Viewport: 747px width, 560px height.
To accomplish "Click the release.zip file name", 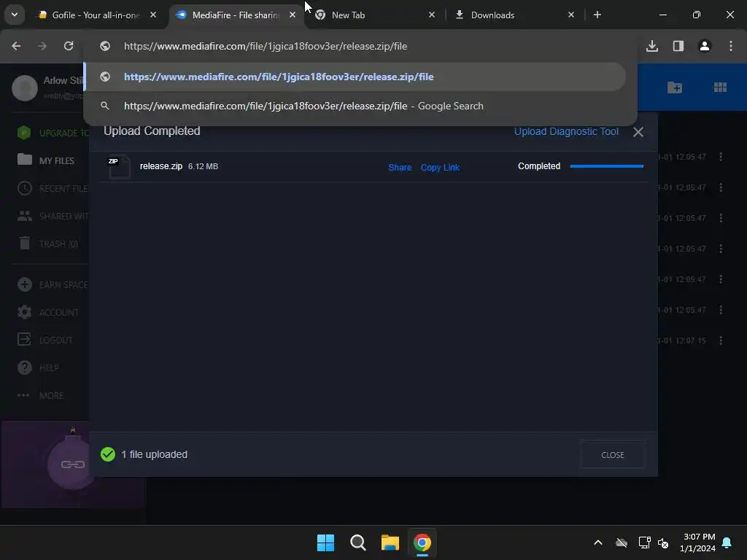I will click(161, 166).
